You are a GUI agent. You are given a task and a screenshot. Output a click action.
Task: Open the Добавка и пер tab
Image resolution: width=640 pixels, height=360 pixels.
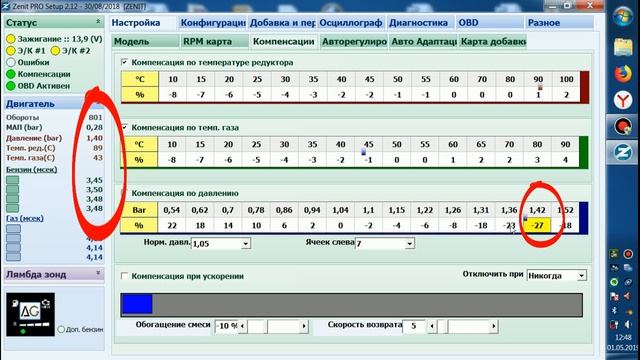(282, 23)
